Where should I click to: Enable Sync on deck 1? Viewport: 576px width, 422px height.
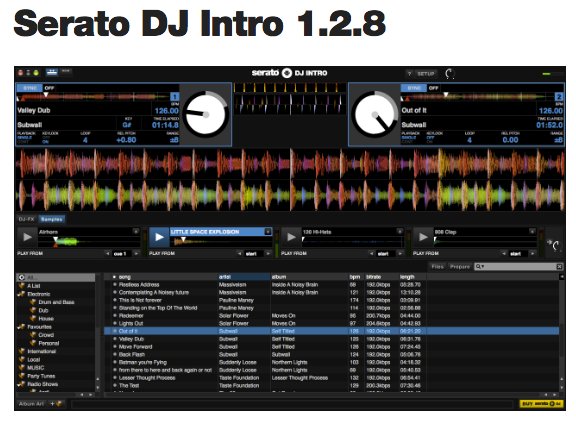tap(29, 88)
